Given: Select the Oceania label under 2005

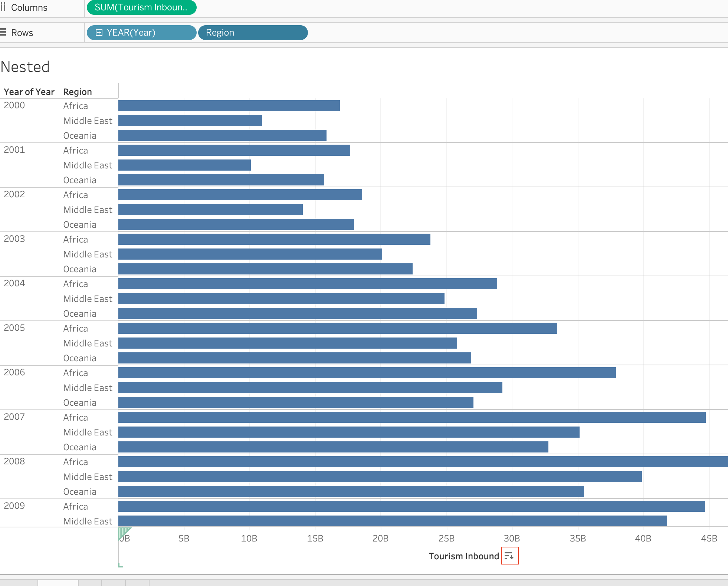Looking at the screenshot, I should tap(80, 358).
